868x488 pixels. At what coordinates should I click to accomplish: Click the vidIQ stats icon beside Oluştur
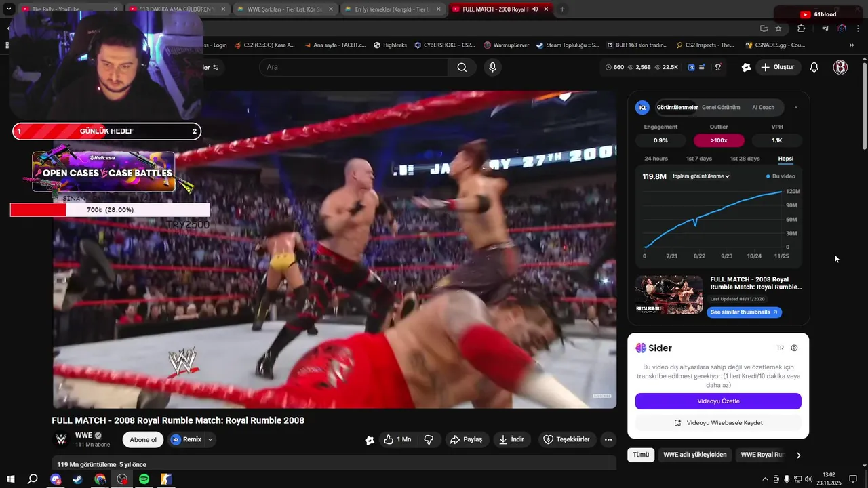click(747, 67)
